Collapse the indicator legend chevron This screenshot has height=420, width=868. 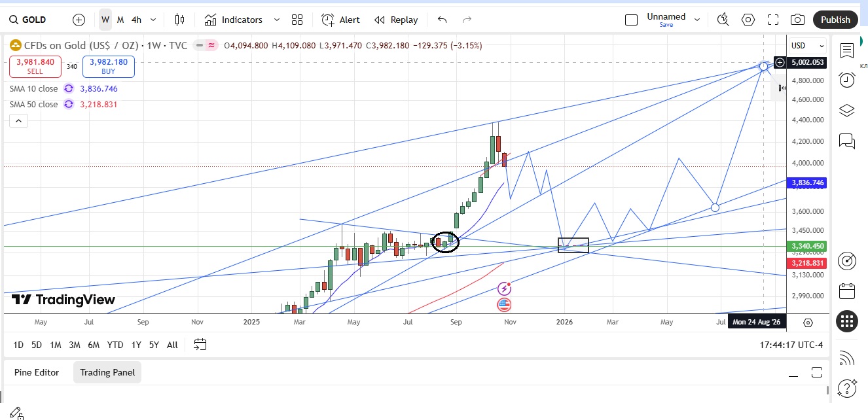[18, 120]
